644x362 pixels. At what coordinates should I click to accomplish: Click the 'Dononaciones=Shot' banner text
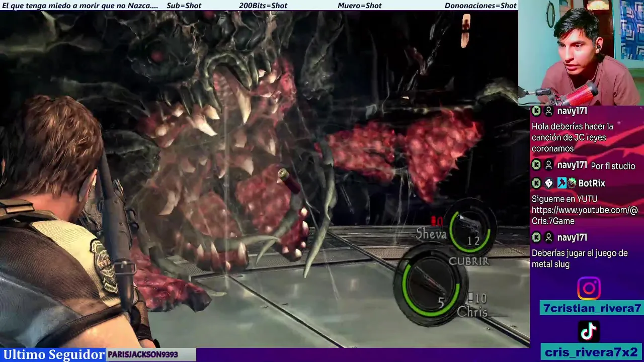(480, 6)
